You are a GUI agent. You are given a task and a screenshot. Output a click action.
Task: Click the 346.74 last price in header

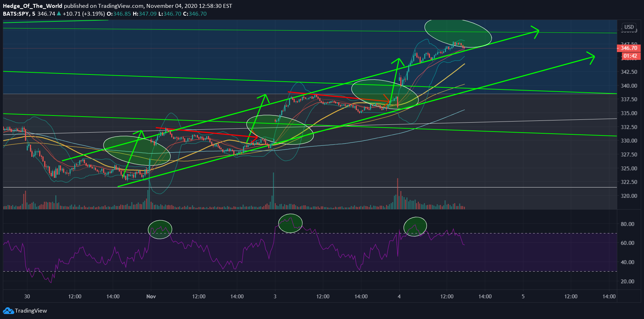click(x=46, y=14)
